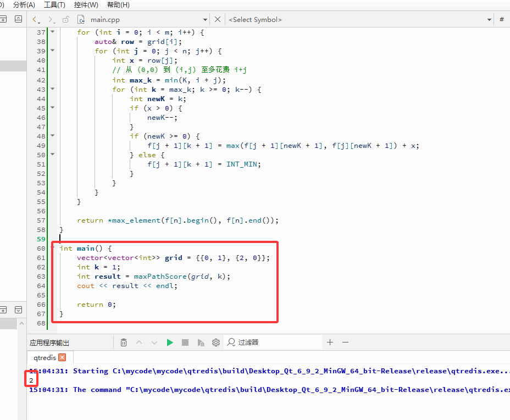Click the 'Starting C:\mycode' output line
Viewport: 510px width, 420px height.
[x=270, y=371]
